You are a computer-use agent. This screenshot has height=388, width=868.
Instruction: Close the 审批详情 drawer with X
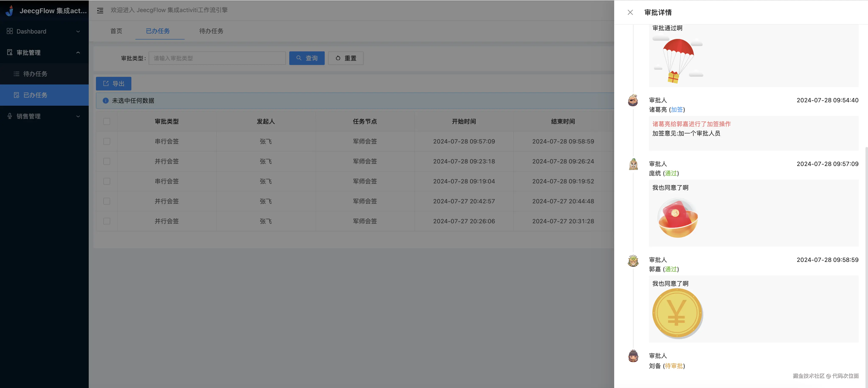630,13
